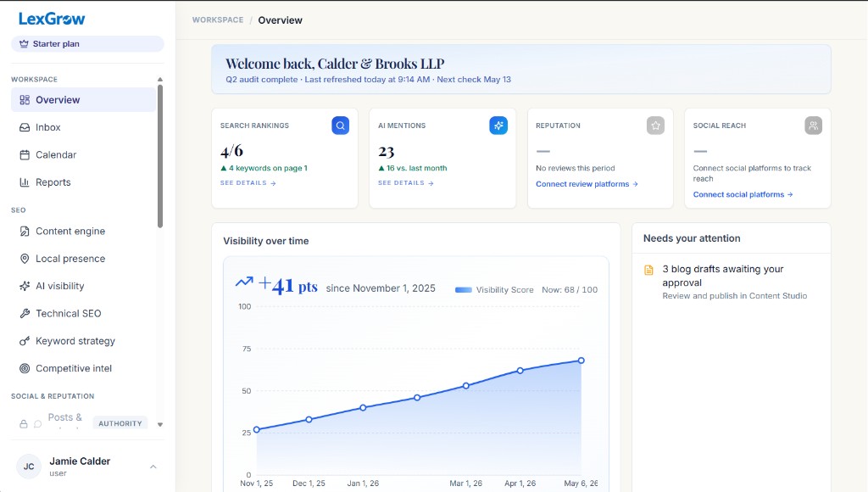Open the Inbox menu item
The image size is (868, 492).
pyautogui.click(x=83, y=127)
